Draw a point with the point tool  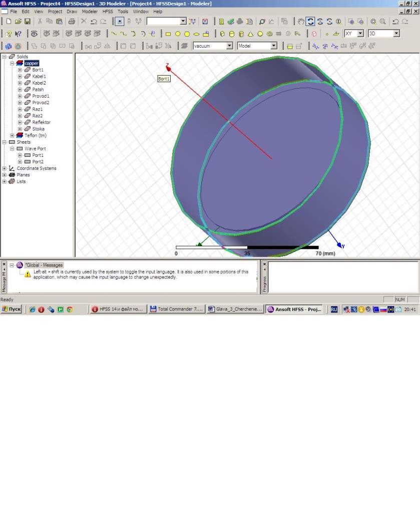coord(327,34)
